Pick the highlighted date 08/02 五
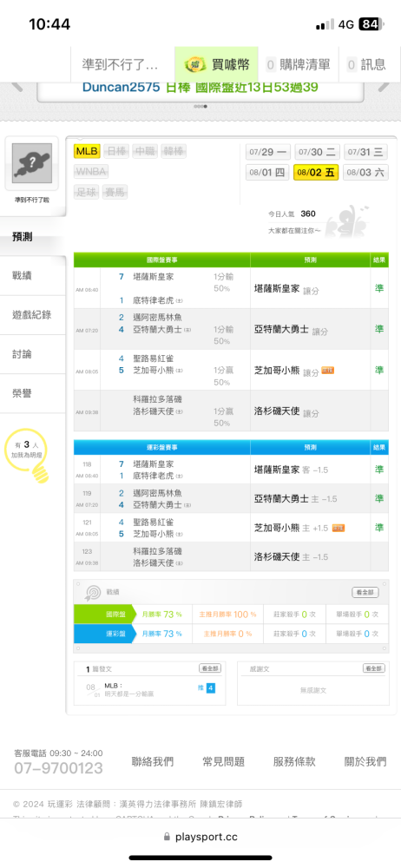 [x=316, y=172]
